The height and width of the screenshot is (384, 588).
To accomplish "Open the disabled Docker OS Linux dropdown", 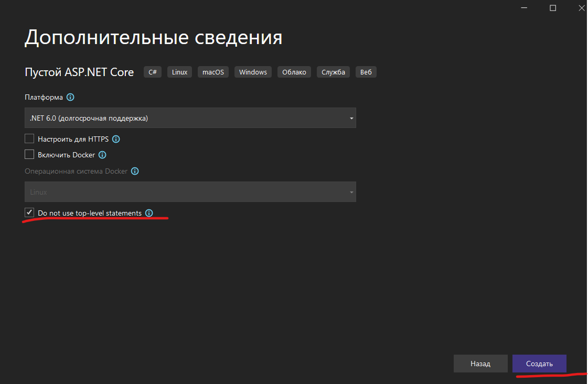I will 190,192.
